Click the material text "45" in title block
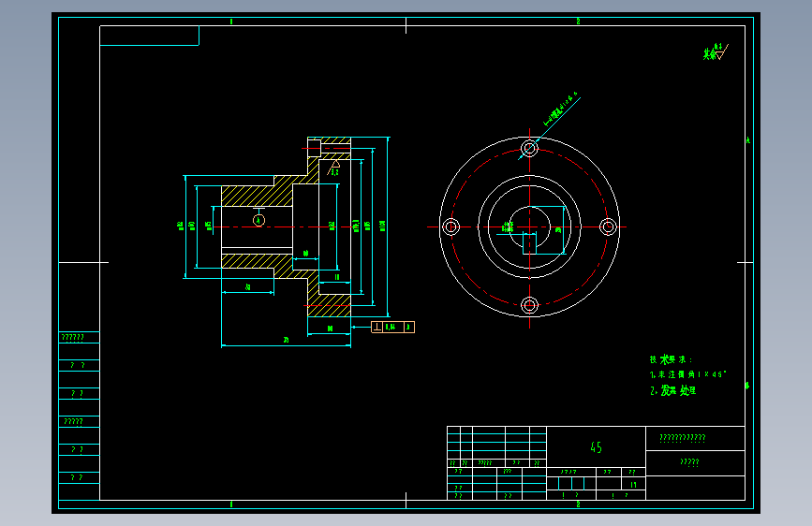Screen dimensions: 812x526 [596, 447]
